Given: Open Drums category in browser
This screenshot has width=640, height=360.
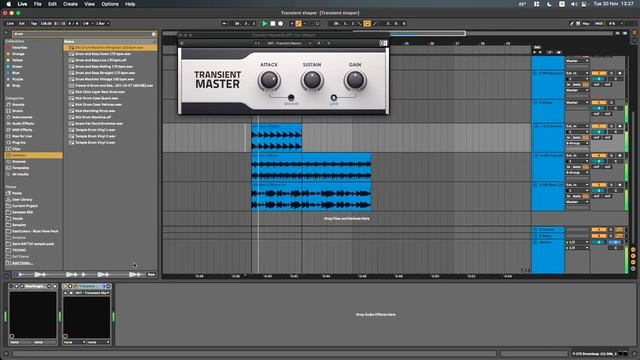Looking at the screenshot, I should [x=18, y=111].
